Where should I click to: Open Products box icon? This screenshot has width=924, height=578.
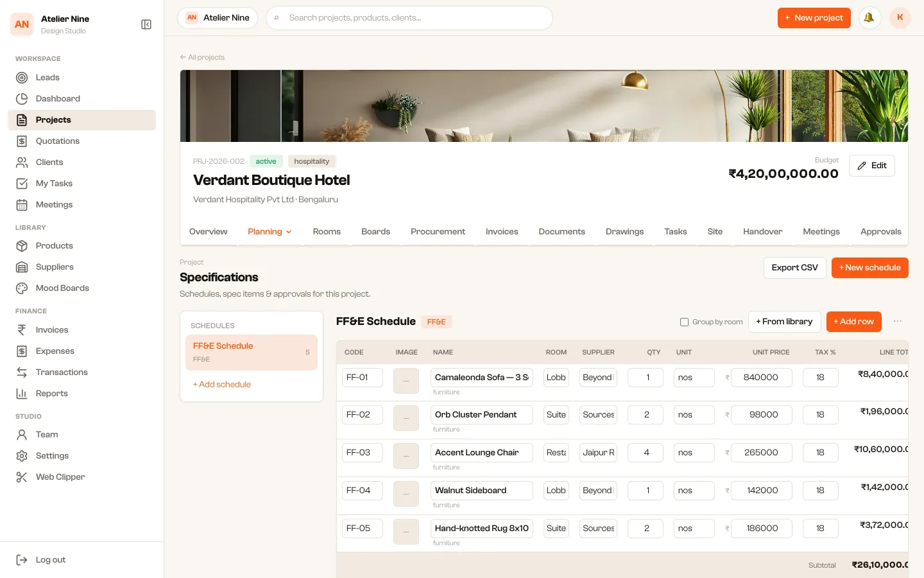point(22,246)
